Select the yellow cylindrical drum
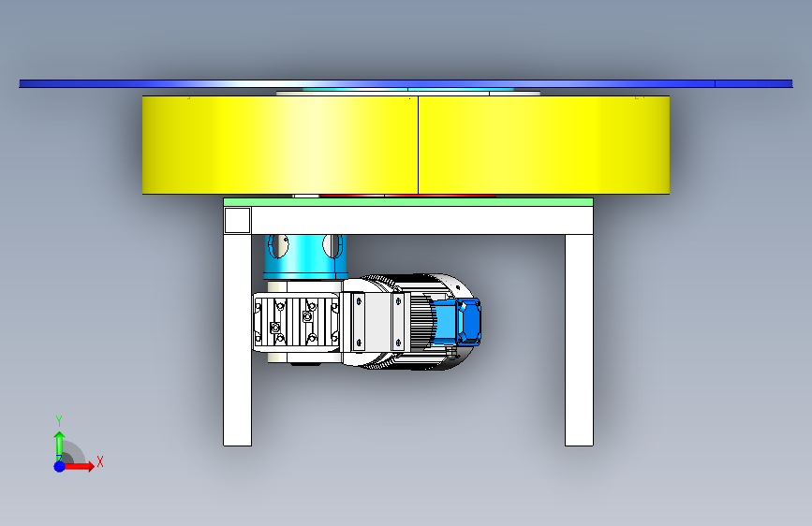This screenshot has height=526, width=812. tap(406, 145)
